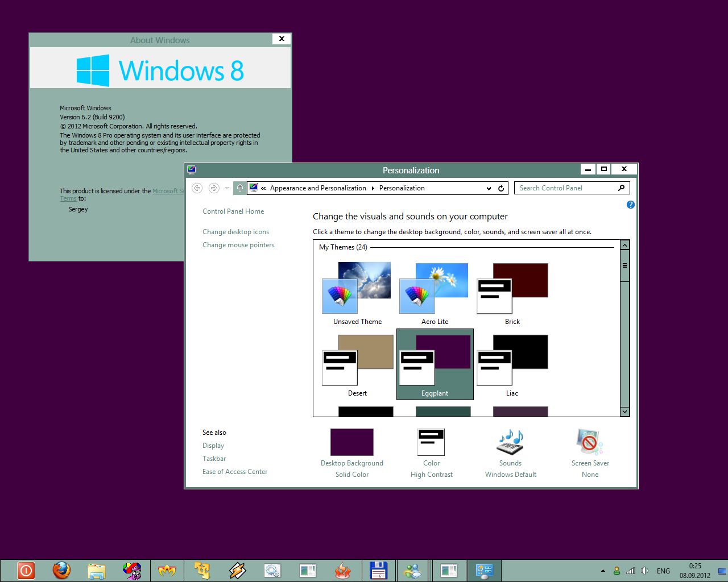The height and width of the screenshot is (582, 728).
Task: Open the Taskbar link under See also
Action: 214,459
